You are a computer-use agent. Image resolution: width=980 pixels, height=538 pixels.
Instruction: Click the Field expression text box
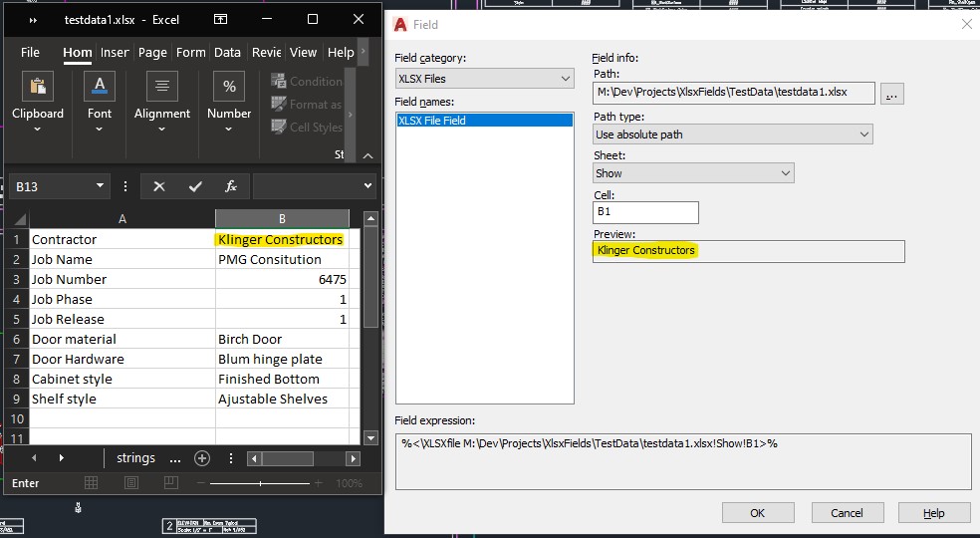click(x=683, y=461)
